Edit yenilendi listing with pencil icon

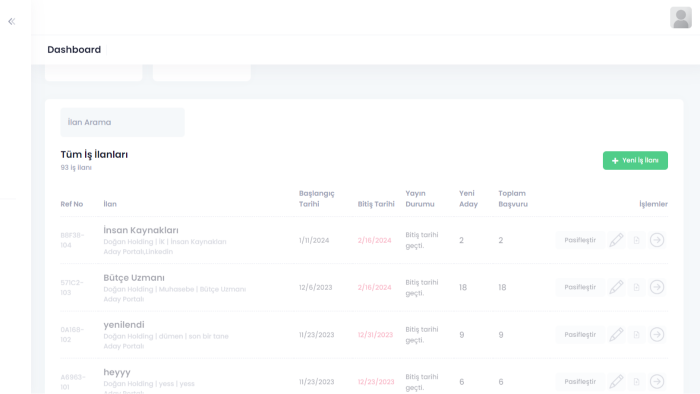coord(617,335)
